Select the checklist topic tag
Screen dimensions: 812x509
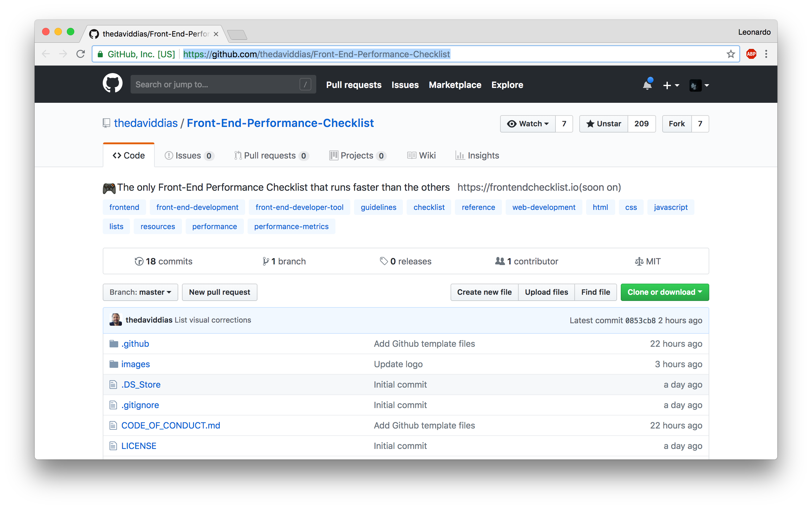click(x=429, y=207)
